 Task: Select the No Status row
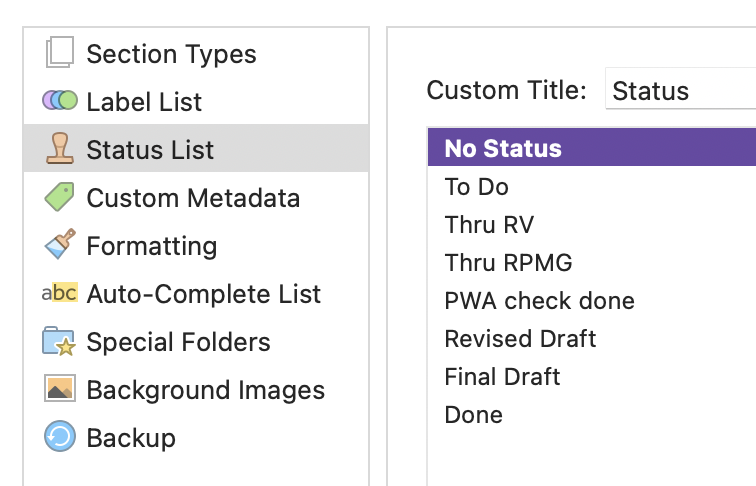(592, 148)
